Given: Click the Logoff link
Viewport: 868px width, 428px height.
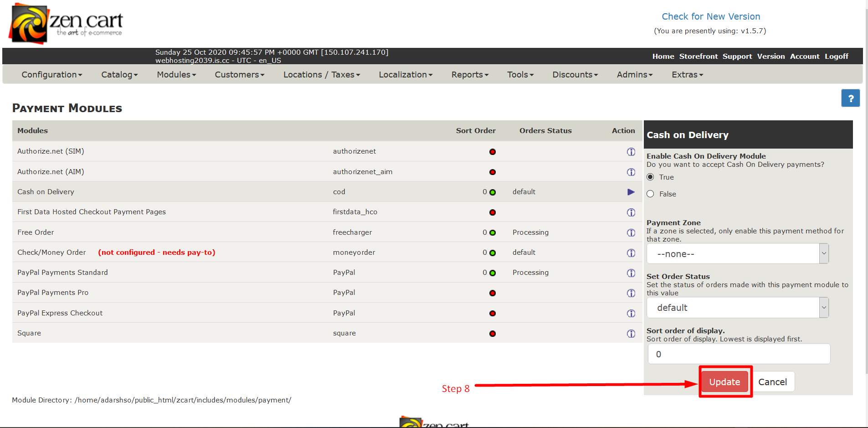Looking at the screenshot, I should 837,56.
